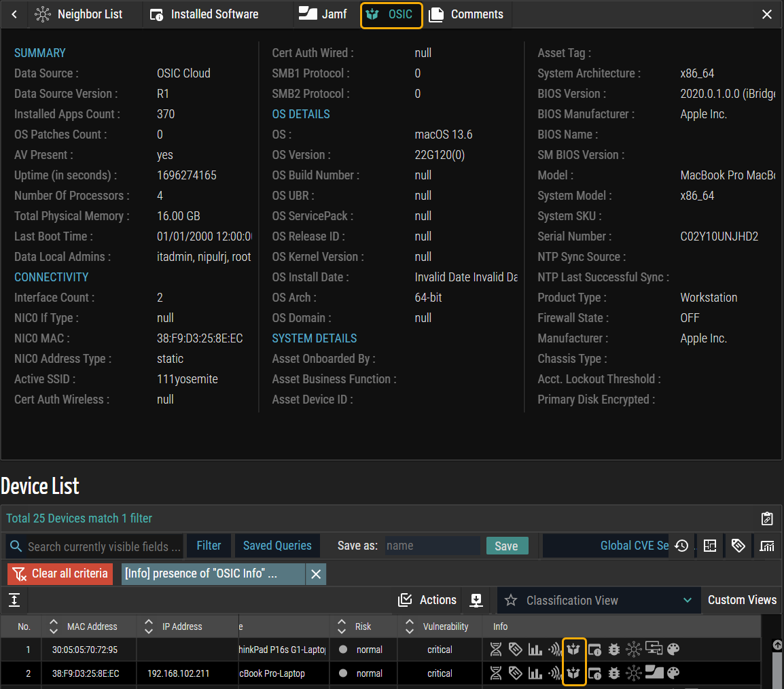Click the clipboard icon above filter bar
This screenshot has width=784, height=689.
pos(767,518)
